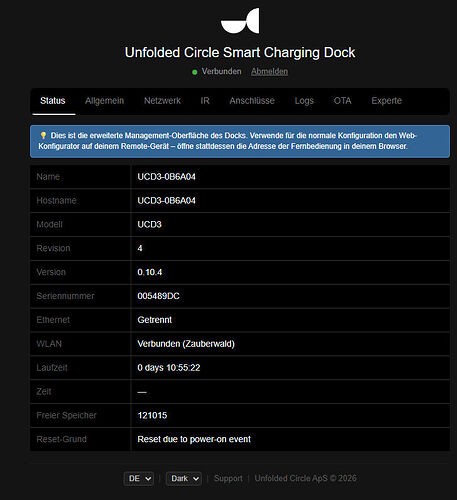The width and height of the screenshot is (457, 500).
Task: Click the Hostname label
Action: [x=56, y=200]
